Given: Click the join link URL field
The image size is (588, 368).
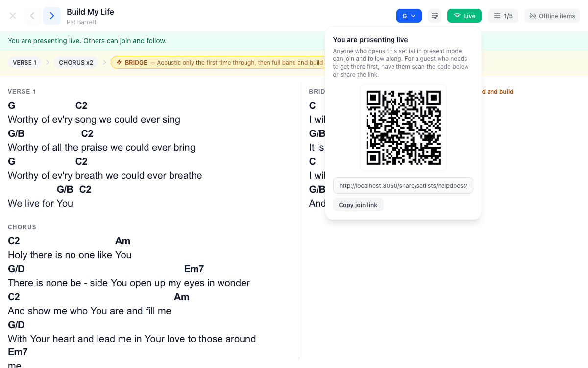Looking at the screenshot, I should coord(403,185).
